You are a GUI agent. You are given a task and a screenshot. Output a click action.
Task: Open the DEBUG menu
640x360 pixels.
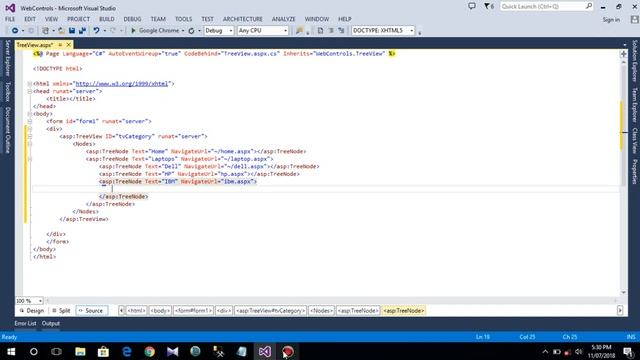click(x=132, y=19)
